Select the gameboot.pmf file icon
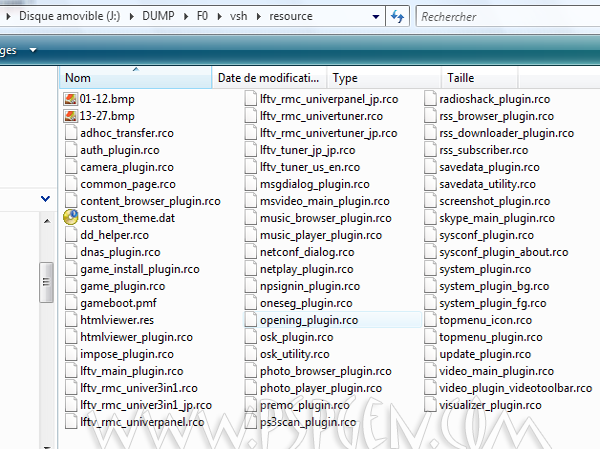600x449 pixels. (71, 303)
